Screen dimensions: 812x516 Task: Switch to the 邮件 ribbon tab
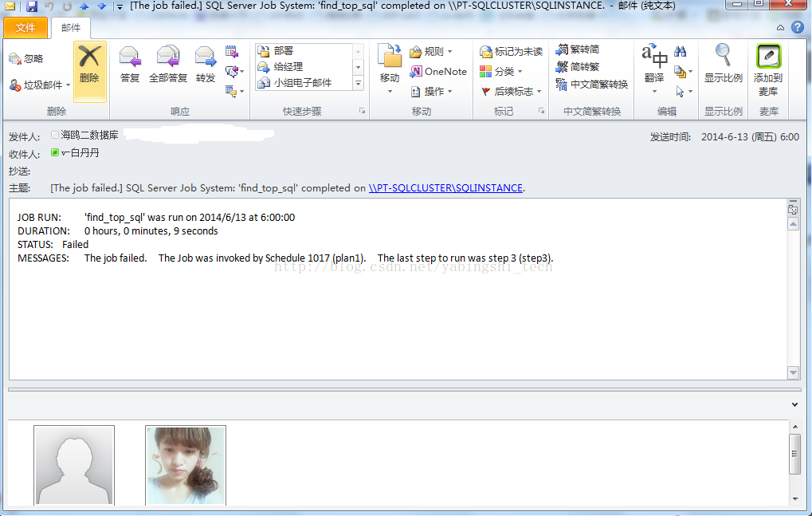[71, 28]
